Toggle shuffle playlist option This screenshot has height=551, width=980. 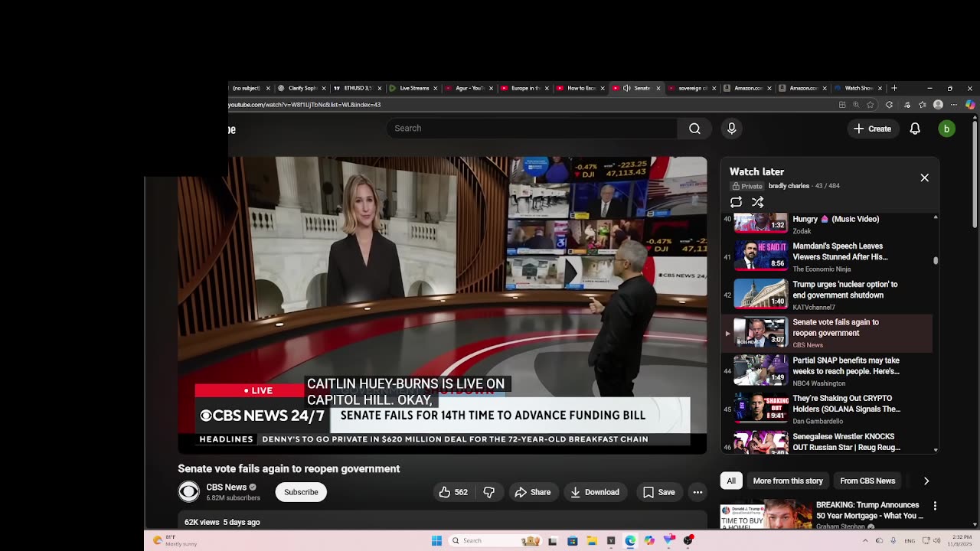click(x=757, y=202)
